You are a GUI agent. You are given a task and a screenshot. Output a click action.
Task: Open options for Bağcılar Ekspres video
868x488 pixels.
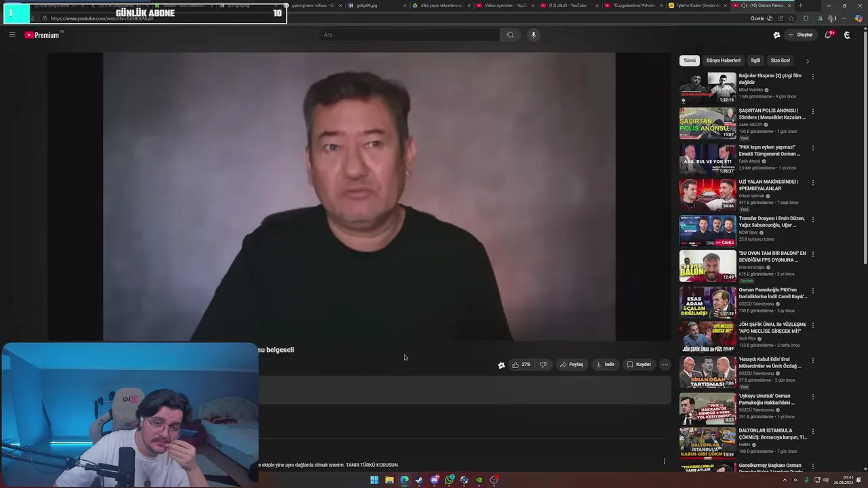[812, 77]
